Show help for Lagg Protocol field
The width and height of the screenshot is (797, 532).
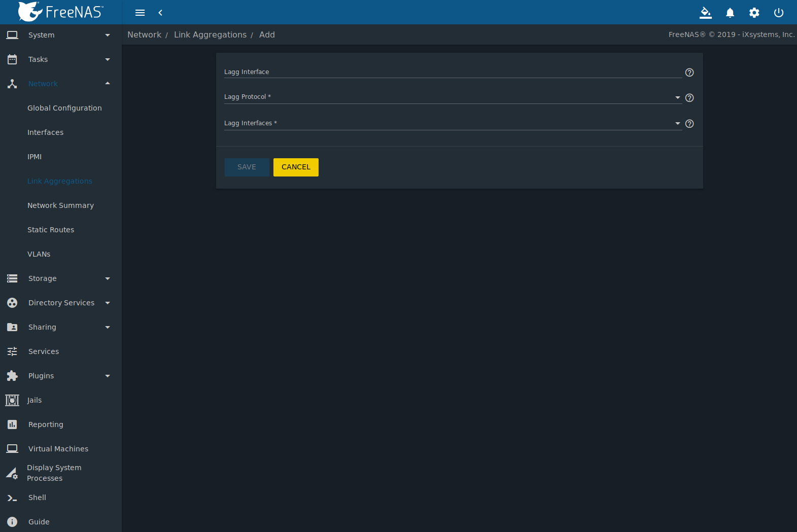(689, 98)
